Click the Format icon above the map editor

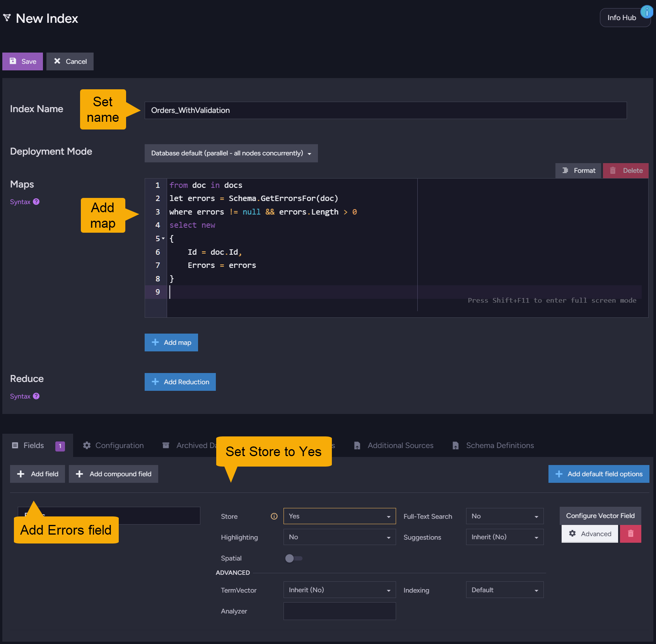(x=565, y=170)
